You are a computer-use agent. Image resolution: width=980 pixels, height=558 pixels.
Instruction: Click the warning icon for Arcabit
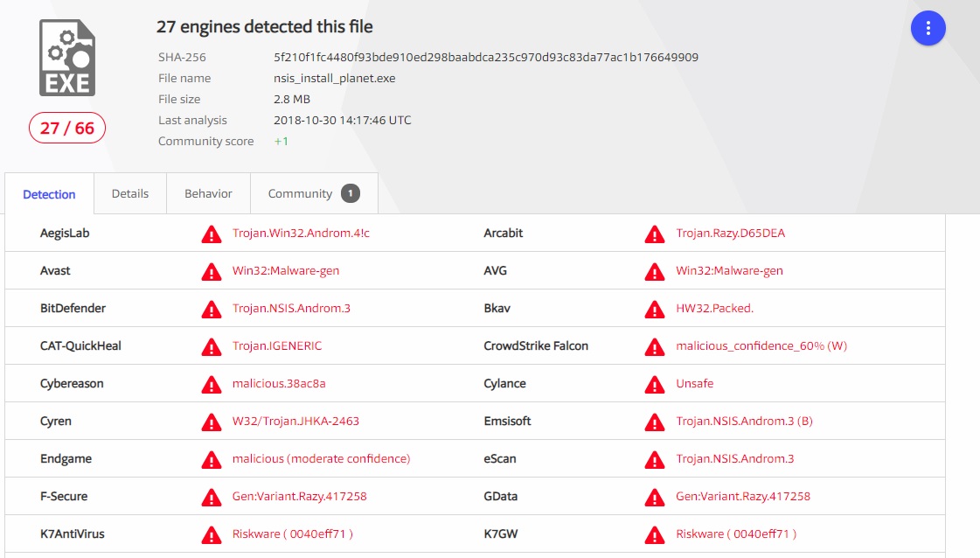(x=655, y=234)
